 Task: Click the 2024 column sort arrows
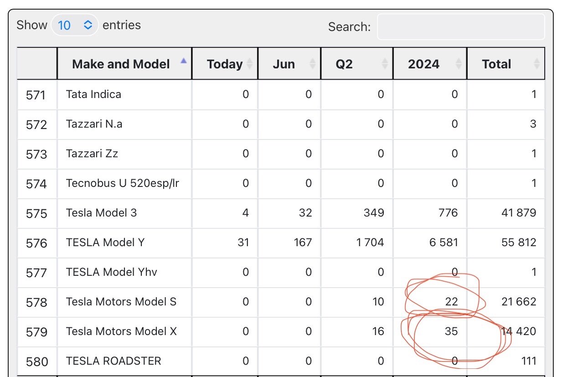click(x=458, y=64)
